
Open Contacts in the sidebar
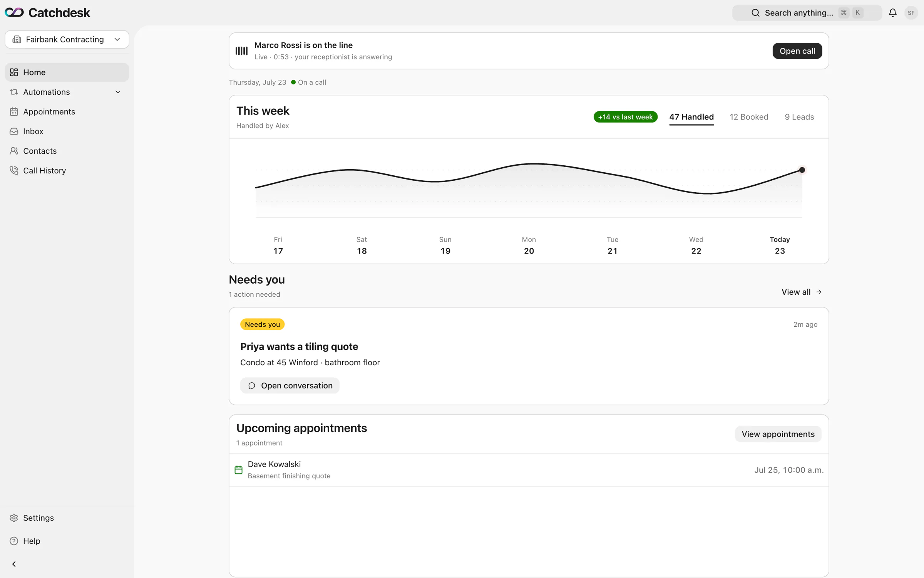point(67,151)
